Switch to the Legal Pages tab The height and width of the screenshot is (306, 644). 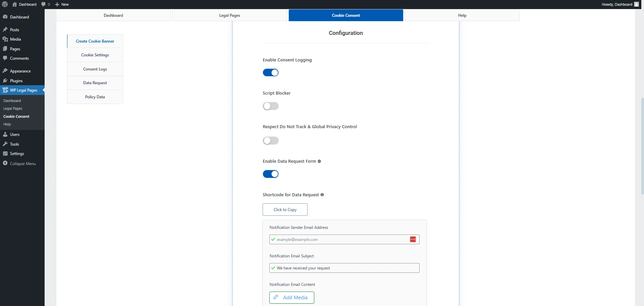229,15
